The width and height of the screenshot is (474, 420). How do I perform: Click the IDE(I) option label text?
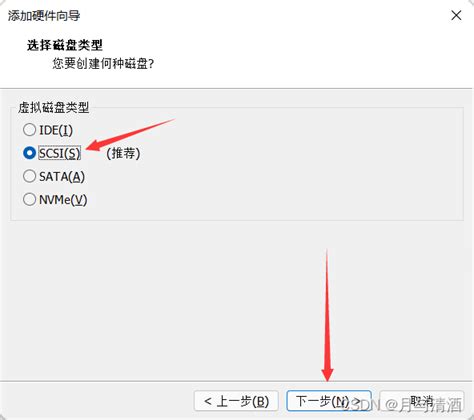pyautogui.click(x=56, y=130)
